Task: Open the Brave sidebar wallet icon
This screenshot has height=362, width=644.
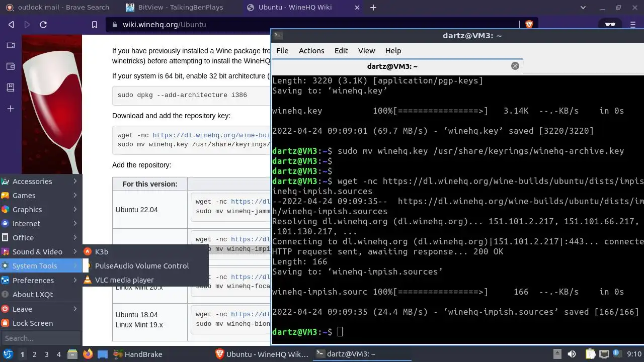Action: point(11,66)
